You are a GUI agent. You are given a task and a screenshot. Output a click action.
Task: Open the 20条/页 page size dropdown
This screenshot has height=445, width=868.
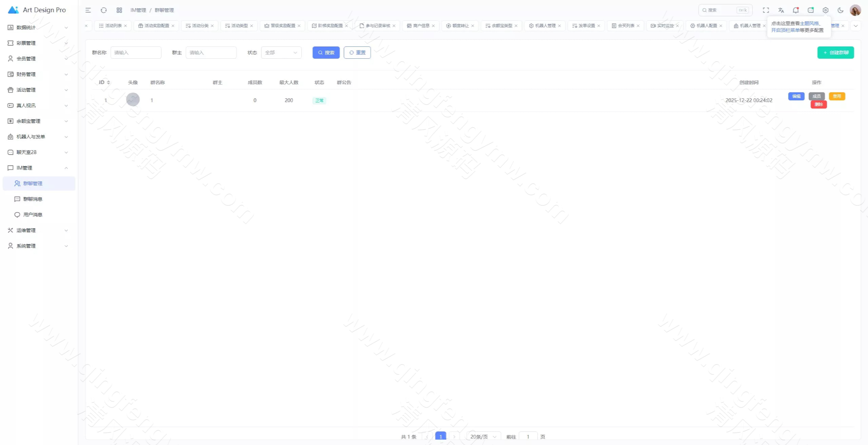(484, 437)
